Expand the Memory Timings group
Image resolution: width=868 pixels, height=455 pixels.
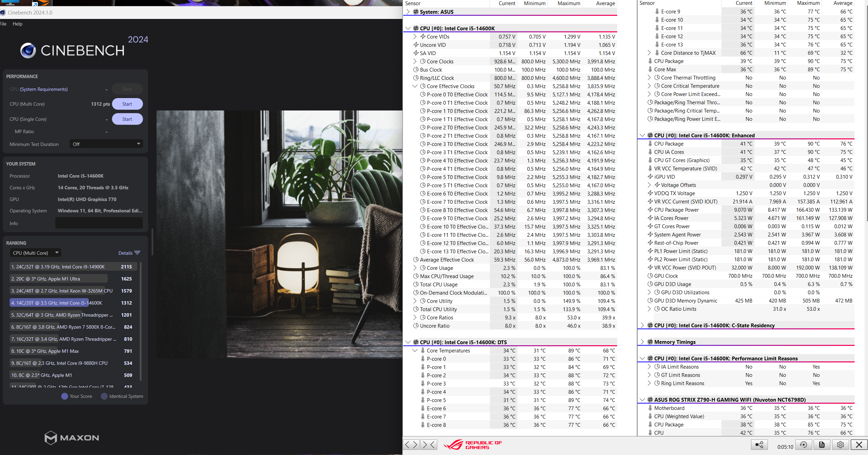642,342
